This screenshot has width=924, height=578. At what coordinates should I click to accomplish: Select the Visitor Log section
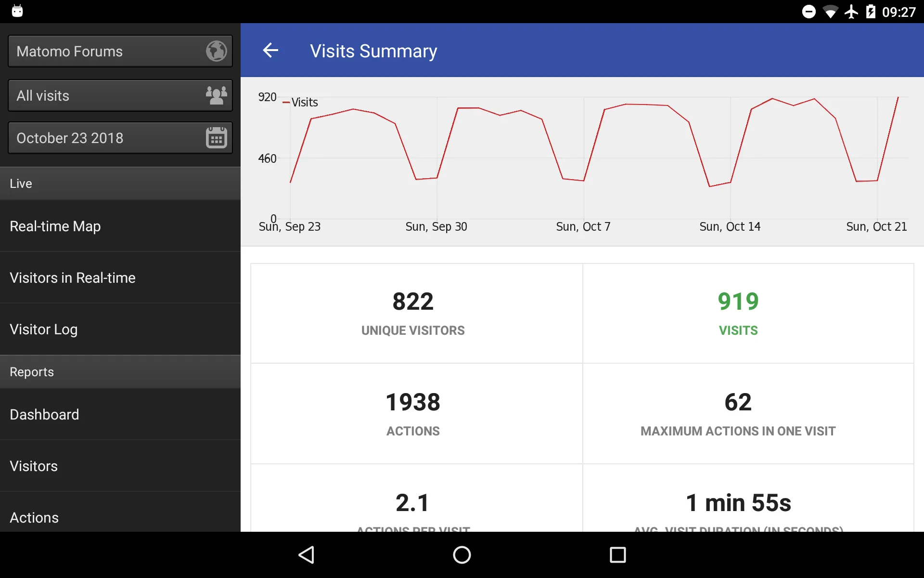[44, 329]
